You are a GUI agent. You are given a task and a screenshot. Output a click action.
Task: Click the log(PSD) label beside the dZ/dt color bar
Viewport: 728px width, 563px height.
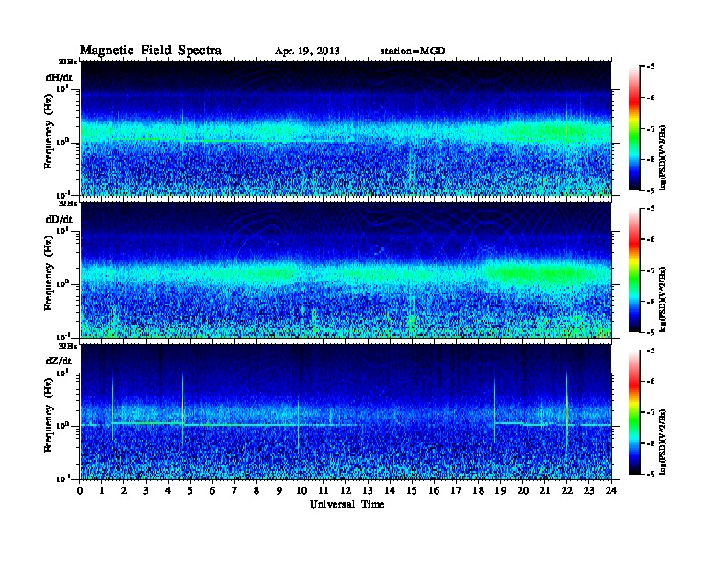pyautogui.click(x=664, y=442)
